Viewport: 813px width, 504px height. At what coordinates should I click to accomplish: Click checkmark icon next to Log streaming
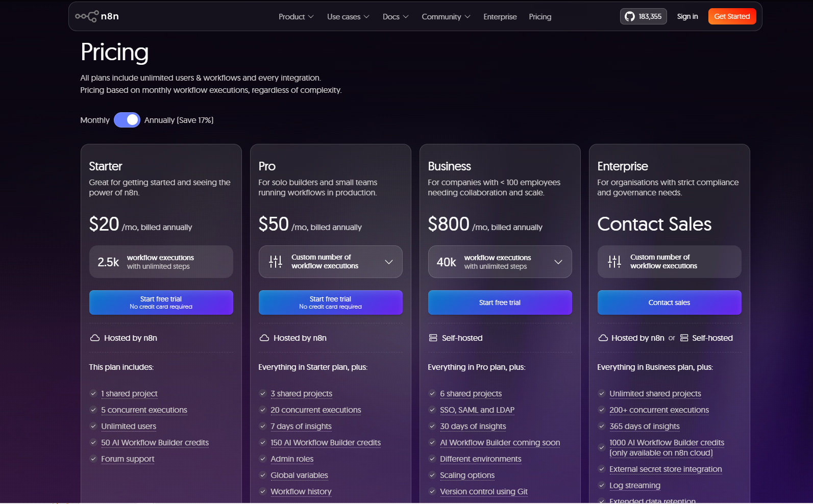(x=602, y=485)
